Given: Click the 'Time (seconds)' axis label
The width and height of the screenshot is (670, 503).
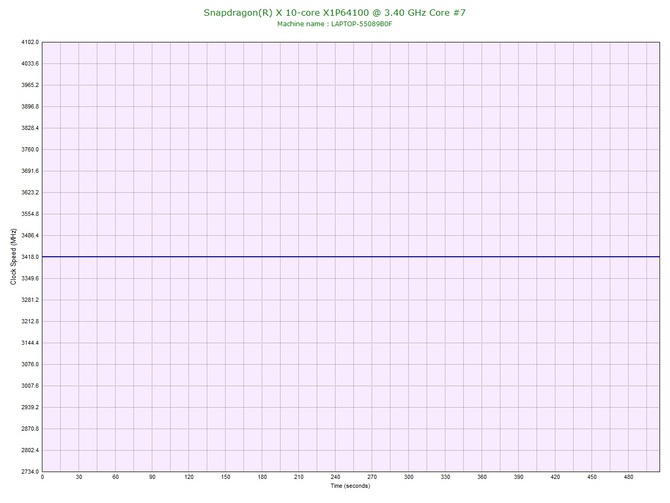Looking at the screenshot, I should pyautogui.click(x=350, y=486).
